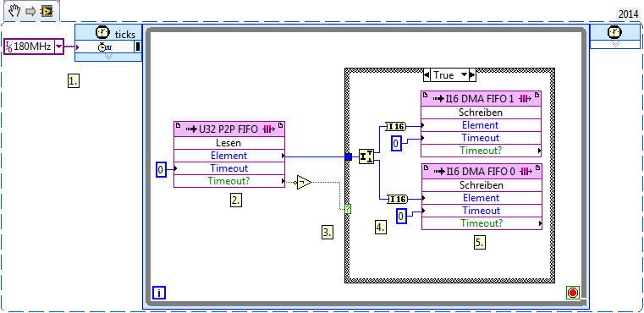Click the U32 P2P FIFO node header
The width and height of the screenshot is (644, 313).
tap(229, 129)
